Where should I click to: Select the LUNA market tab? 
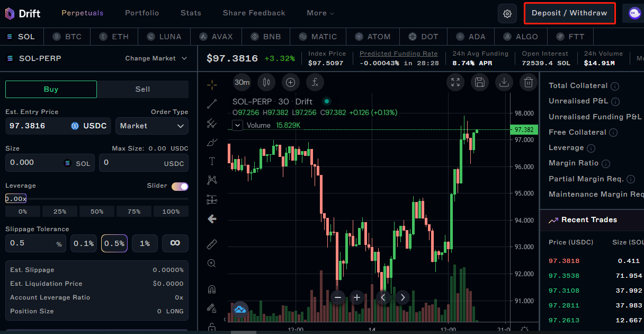point(164,37)
